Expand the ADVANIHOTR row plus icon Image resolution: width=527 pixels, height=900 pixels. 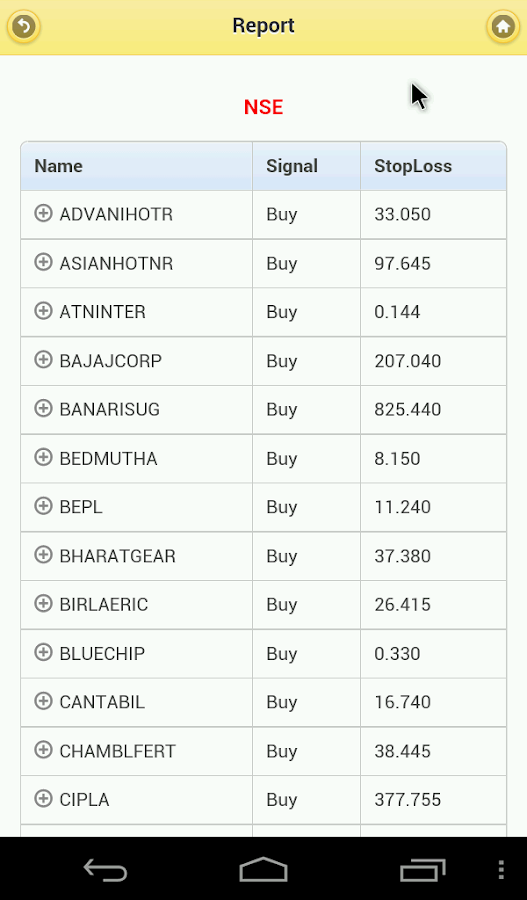(43, 214)
